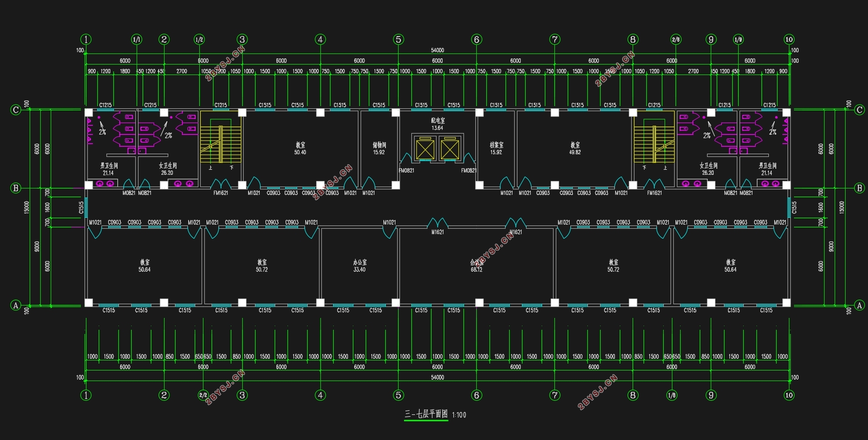The image size is (868, 440).
Task: Click the right elevator car symbol
Action: point(450,150)
